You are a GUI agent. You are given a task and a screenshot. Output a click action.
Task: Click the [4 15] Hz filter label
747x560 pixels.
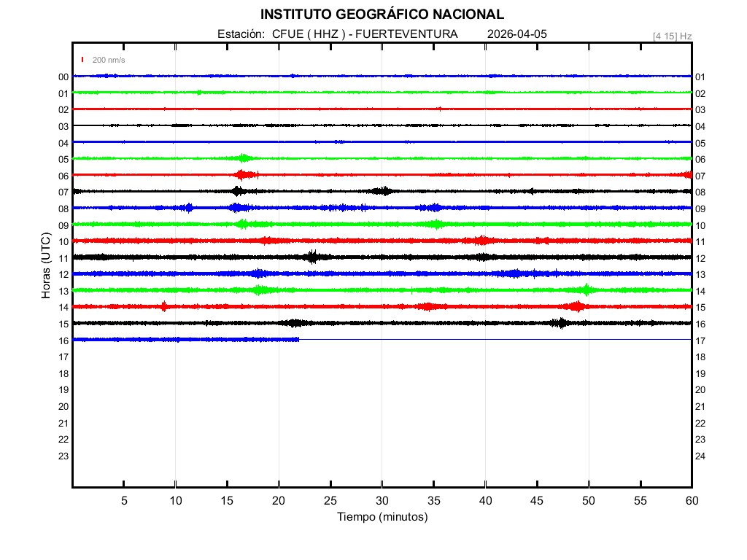click(x=672, y=36)
